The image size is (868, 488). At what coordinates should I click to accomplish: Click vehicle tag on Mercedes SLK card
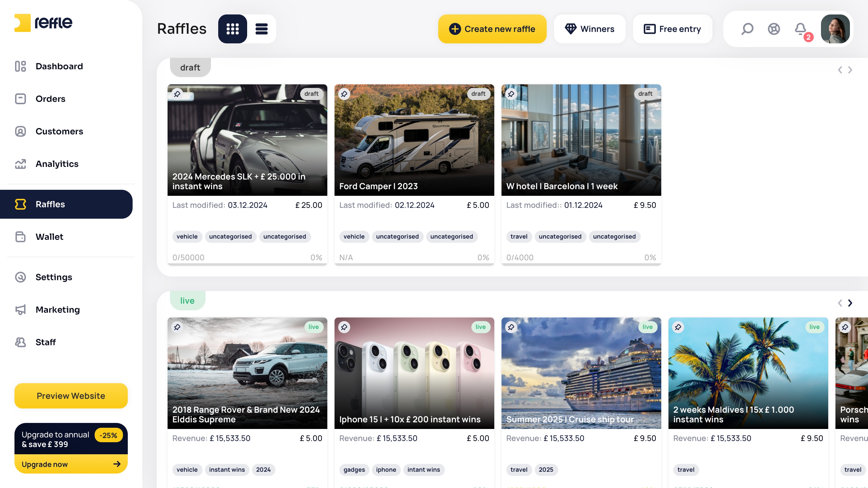[187, 236]
